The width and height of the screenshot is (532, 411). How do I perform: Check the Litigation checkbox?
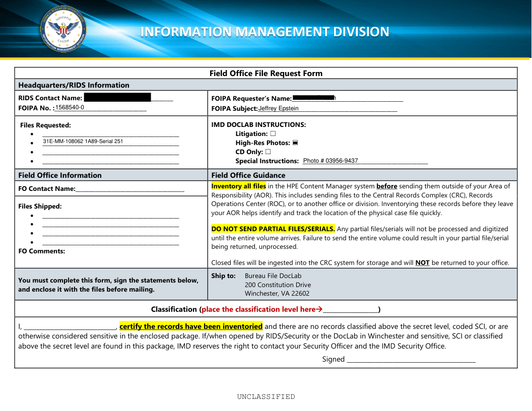pos(273,134)
